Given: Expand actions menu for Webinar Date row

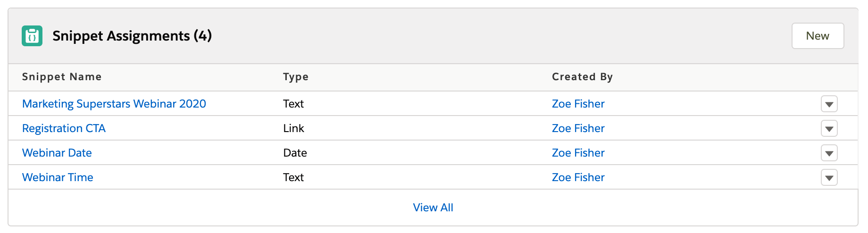Looking at the screenshot, I should 829,153.
